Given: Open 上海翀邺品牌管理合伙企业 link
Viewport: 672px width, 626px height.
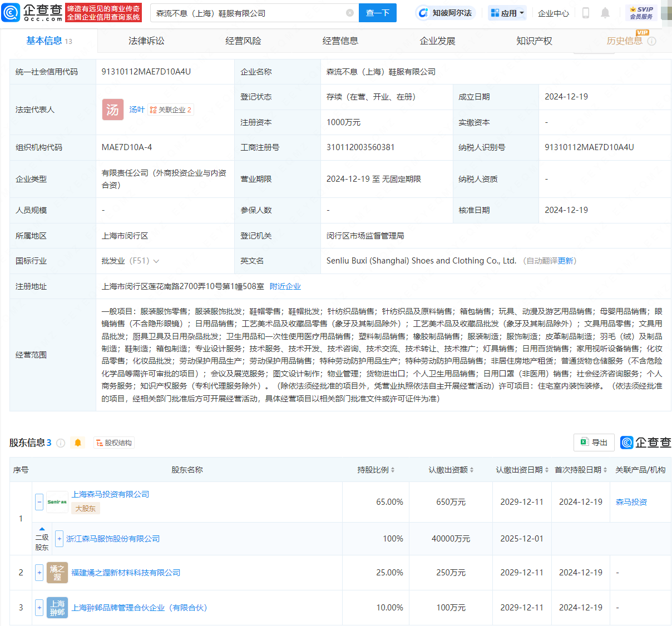Looking at the screenshot, I should (x=139, y=608).
